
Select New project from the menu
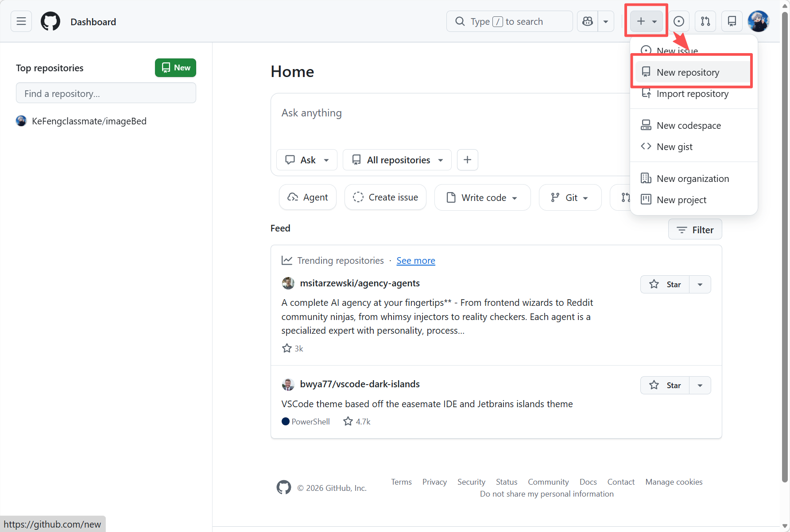click(x=693, y=200)
